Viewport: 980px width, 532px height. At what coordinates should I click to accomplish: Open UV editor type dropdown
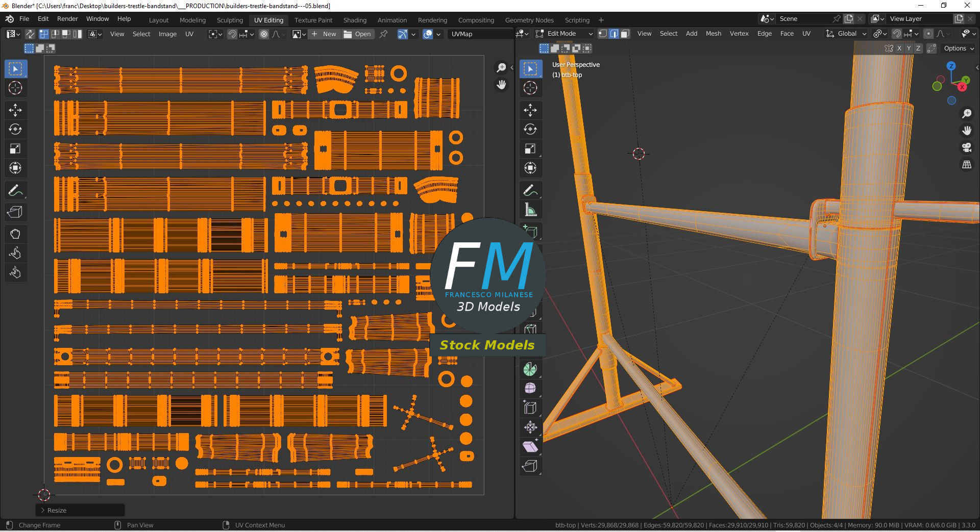[13, 34]
